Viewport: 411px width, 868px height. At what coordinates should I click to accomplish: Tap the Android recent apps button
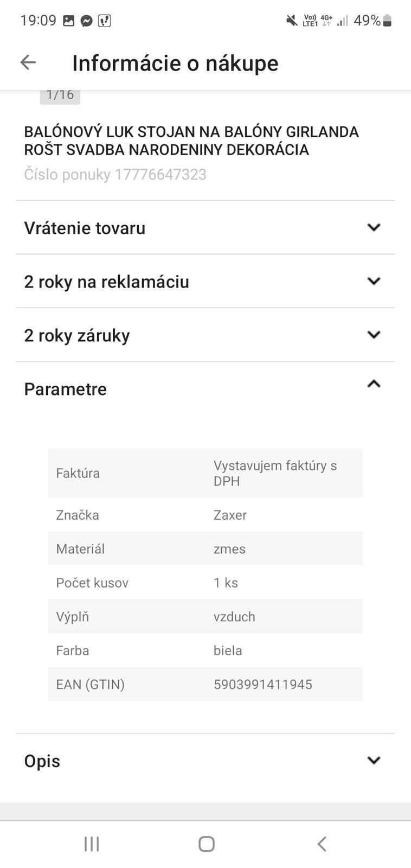point(92,844)
